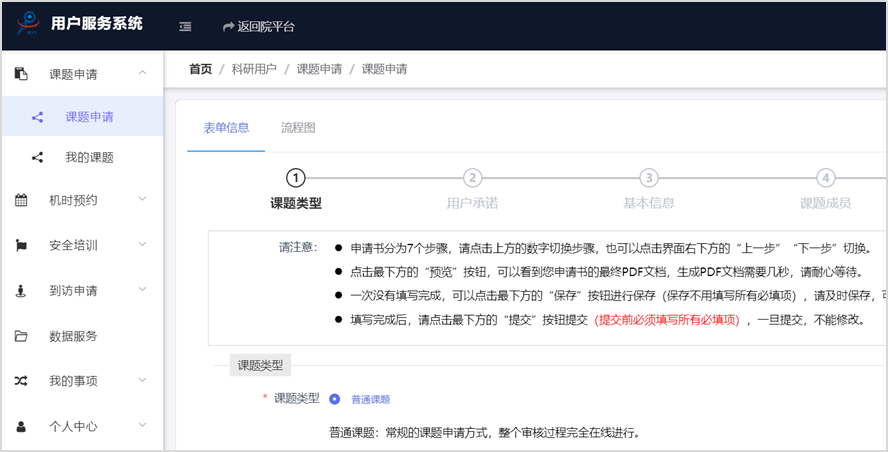The height and width of the screenshot is (452, 888).
Task: Click the share icon beside 我的课题
Action: click(38, 157)
